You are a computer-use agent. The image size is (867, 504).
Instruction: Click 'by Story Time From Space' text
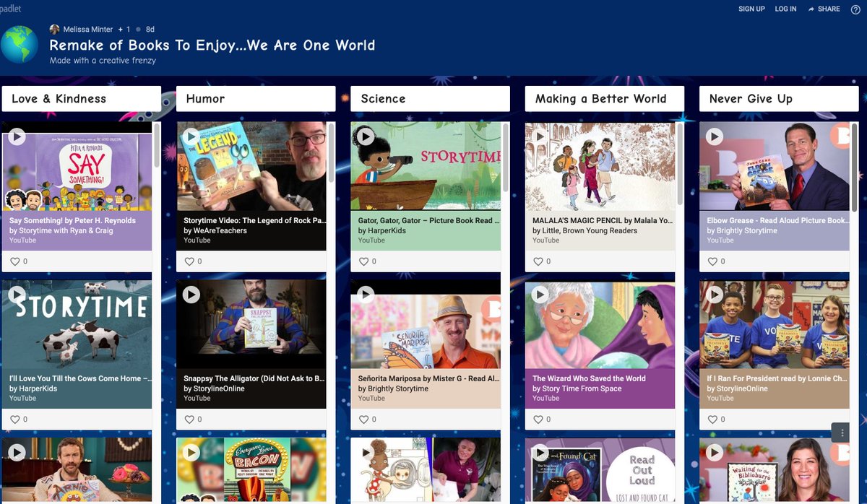pyautogui.click(x=577, y=388)
